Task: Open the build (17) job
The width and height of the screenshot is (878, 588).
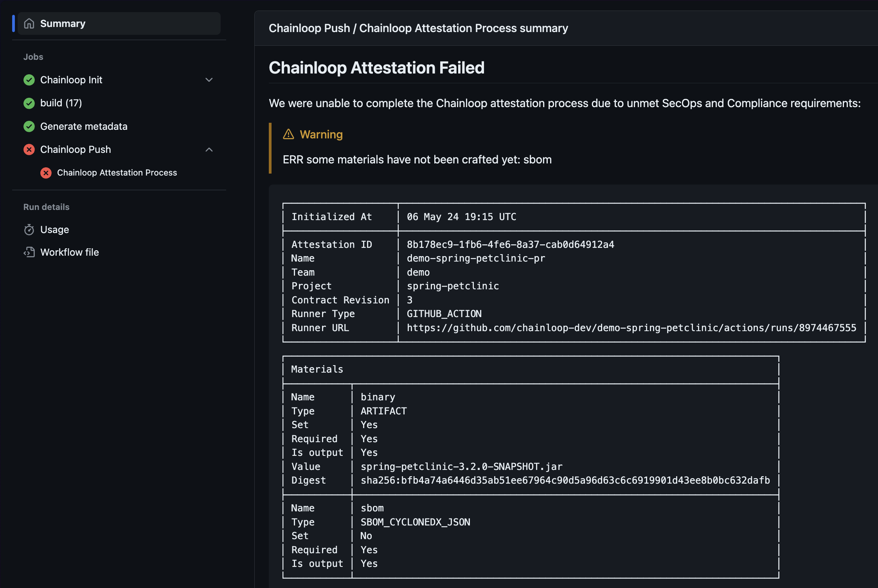Action: (x=61, y=103)
